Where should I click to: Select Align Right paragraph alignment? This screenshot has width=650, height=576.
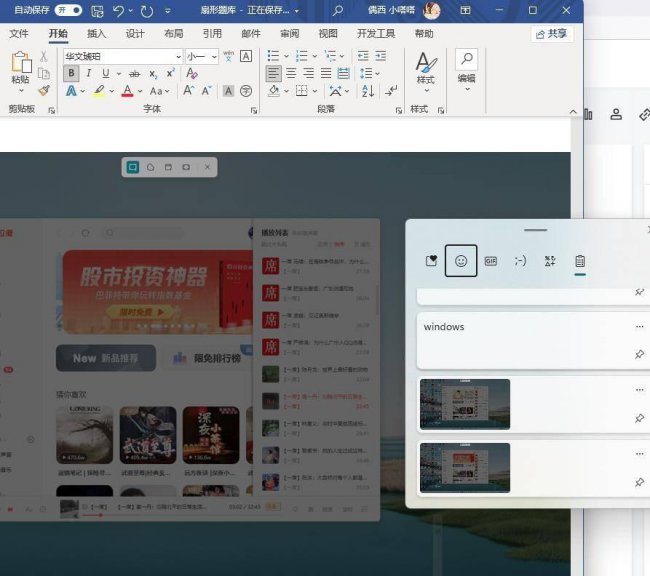tap(308, 73)
